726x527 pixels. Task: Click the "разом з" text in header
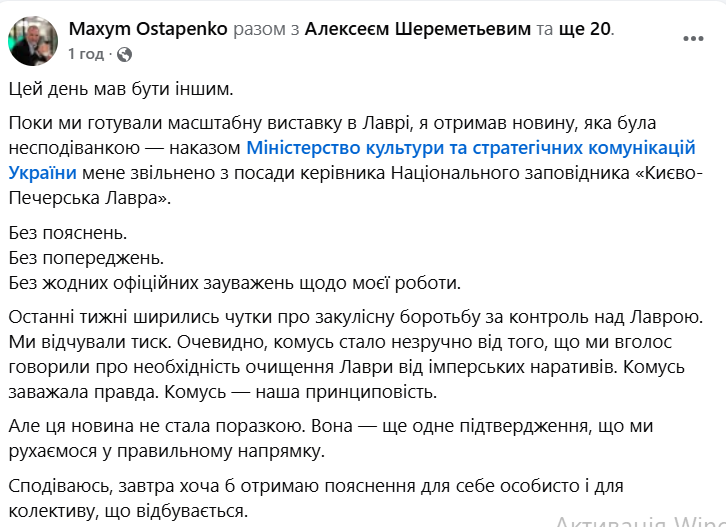pos(266,28)
